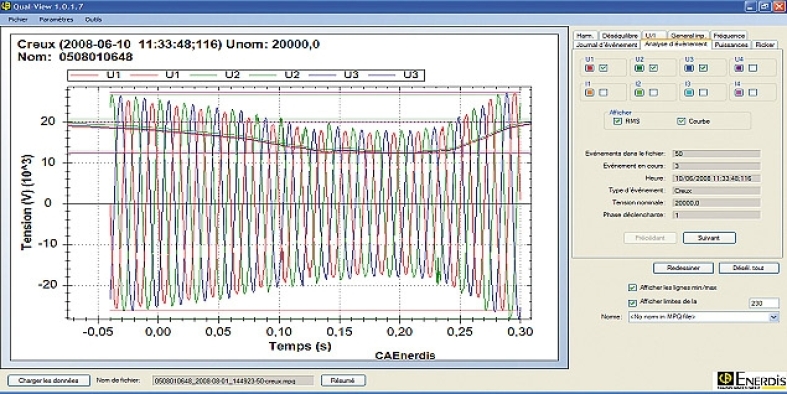The width and height of the screenshot is (787, 394).
Task: Switch to the Fréquence tab
Action: (x=729, y=36)
